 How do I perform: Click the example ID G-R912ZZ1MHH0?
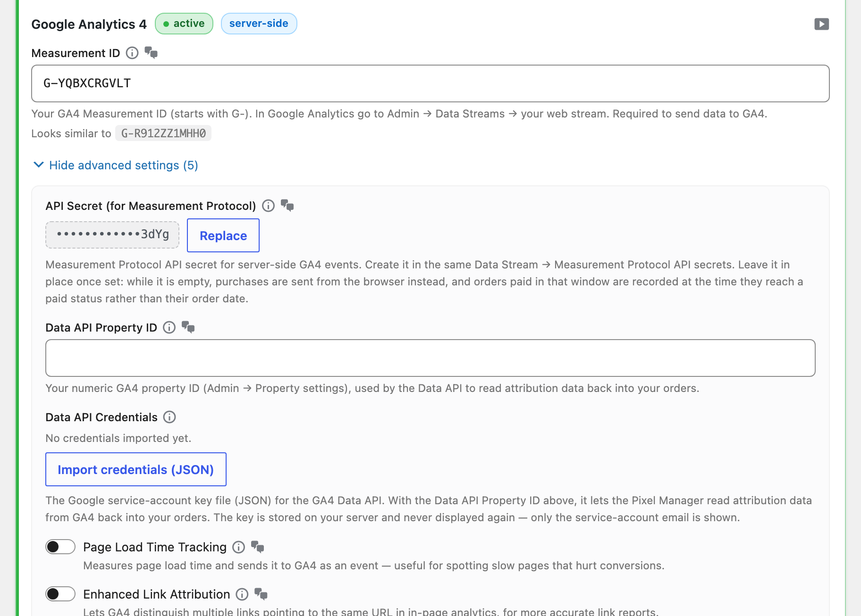coord(163,133)
